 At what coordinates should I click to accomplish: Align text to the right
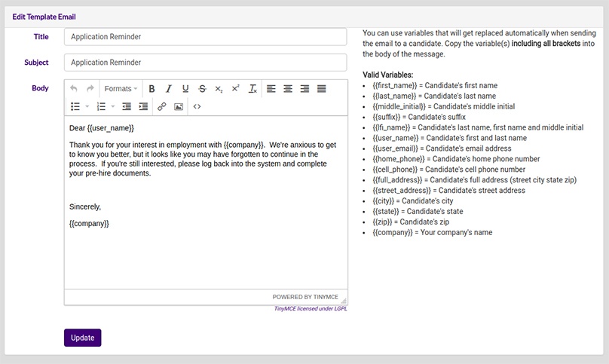(x=304, y=89)
